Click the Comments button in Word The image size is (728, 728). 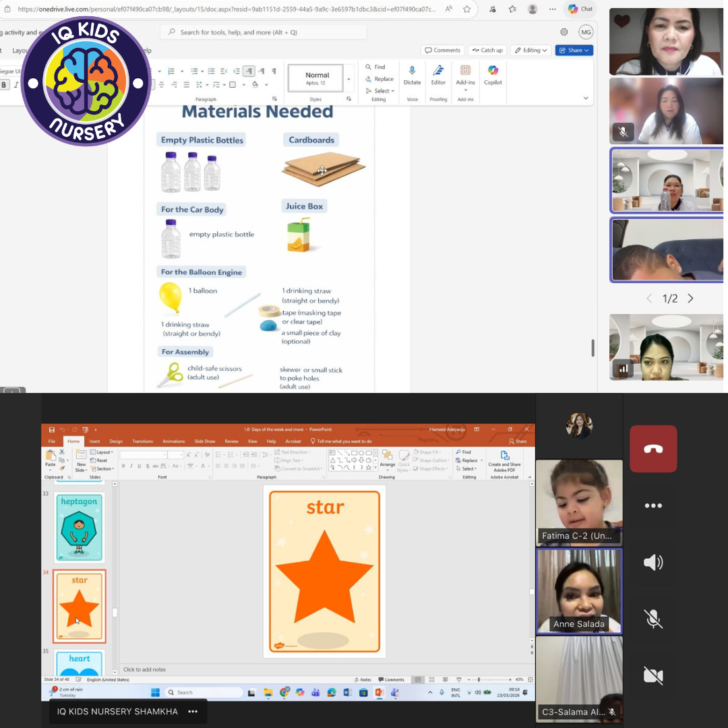pyautogui.click(x=443, y=51)
